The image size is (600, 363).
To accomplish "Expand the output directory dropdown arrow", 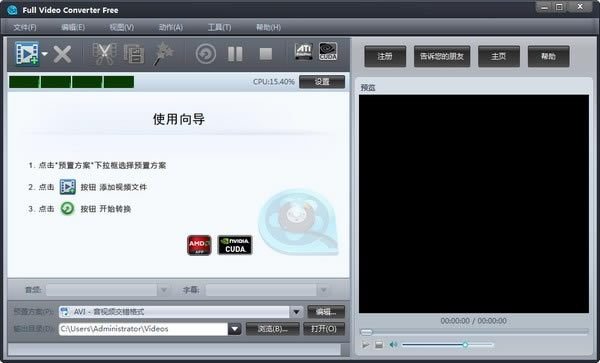I will pyautogui.click(x=234, y=329).
